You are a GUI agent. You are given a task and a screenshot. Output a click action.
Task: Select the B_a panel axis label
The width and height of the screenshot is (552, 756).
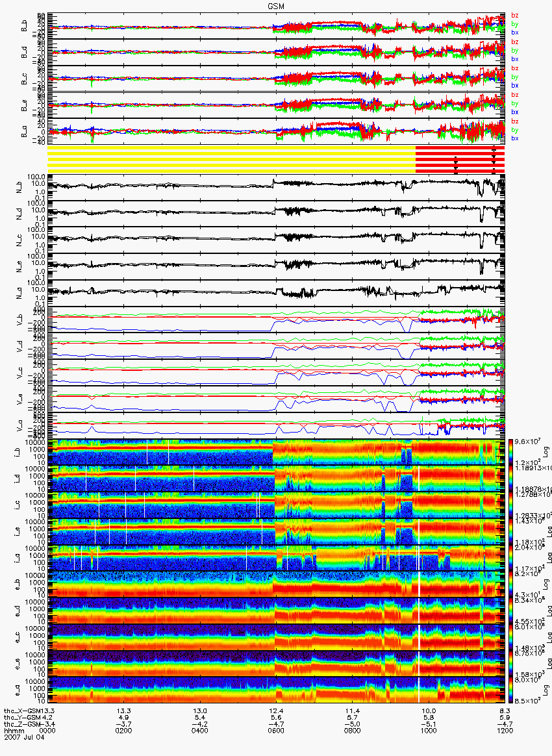pyautogui.click(x=24, y=132)
